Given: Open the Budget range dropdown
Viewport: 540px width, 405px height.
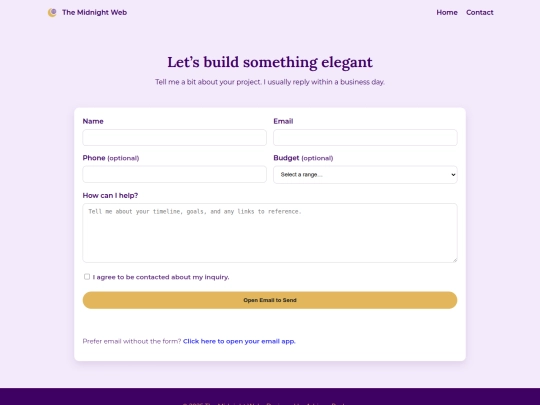Looking at the screenshot, I should click(x=365, y=175).
